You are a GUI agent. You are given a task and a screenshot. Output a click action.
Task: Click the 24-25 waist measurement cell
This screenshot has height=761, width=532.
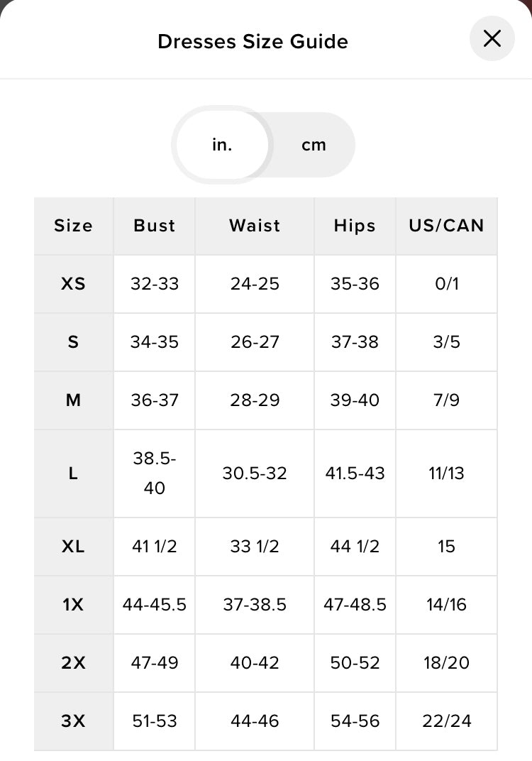click(255, 284)
